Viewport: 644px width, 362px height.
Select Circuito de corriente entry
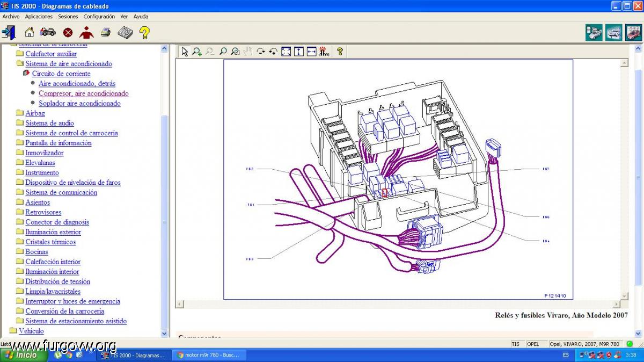[x=61, y=74]
